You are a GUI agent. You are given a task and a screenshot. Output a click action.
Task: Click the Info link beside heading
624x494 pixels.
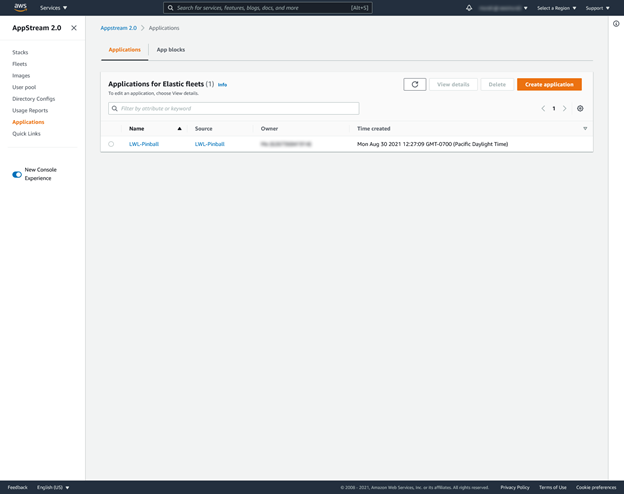(222, 85)
